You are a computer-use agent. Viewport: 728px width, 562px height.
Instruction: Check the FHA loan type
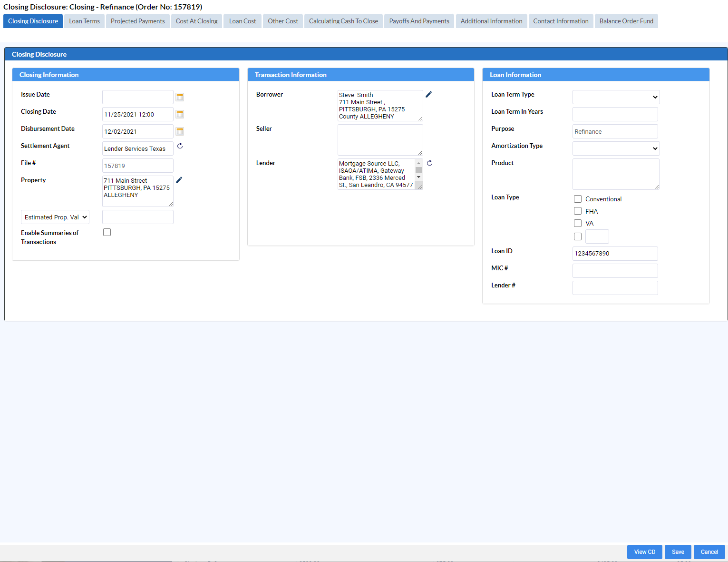click(578, 211)
